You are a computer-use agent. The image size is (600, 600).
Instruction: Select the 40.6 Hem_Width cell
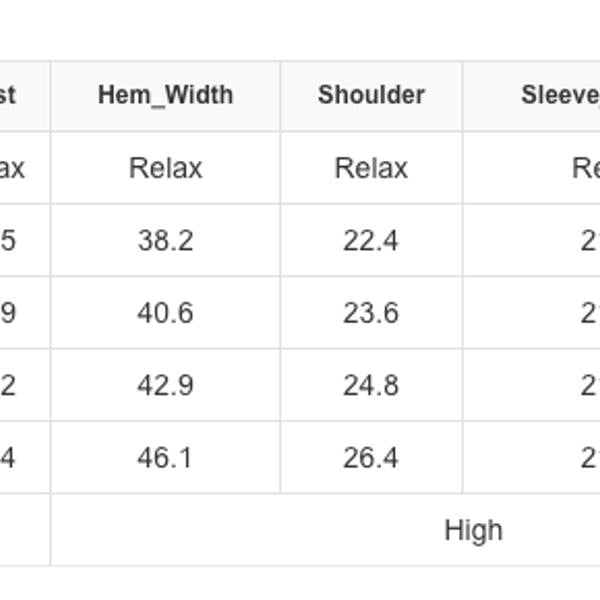(165, 313)
